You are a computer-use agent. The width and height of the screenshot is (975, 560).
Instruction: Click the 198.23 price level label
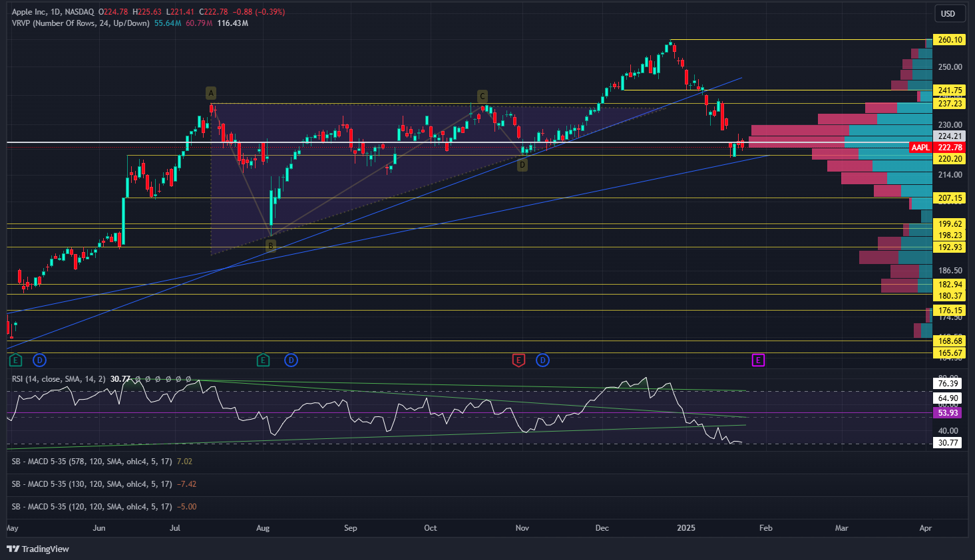pyautogui.click(x=950, y=235)
